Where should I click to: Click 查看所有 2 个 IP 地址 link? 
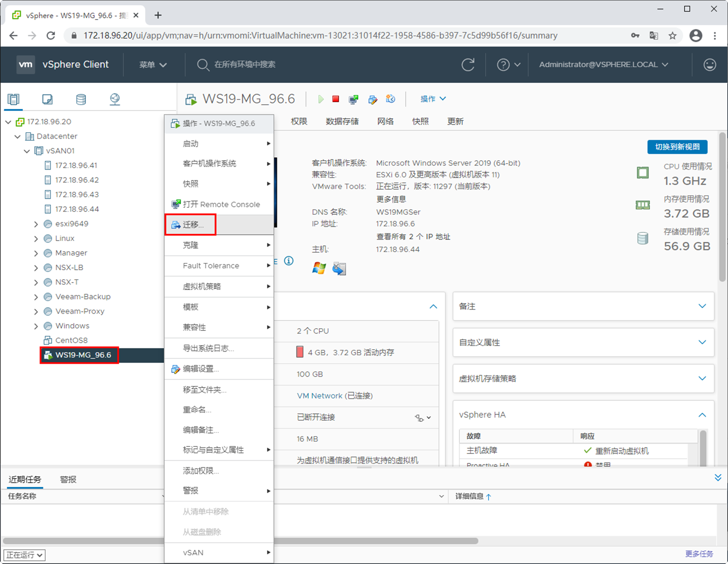(x=413, y=237)
